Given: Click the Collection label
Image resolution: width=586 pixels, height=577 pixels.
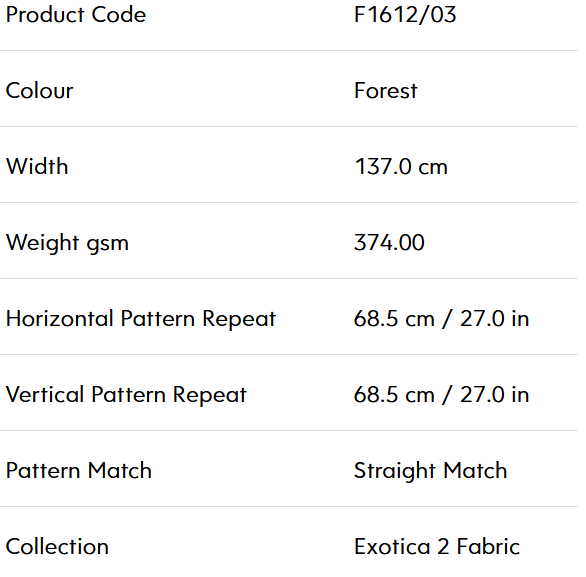Looking at the screenshot, I should click(57, 547).
